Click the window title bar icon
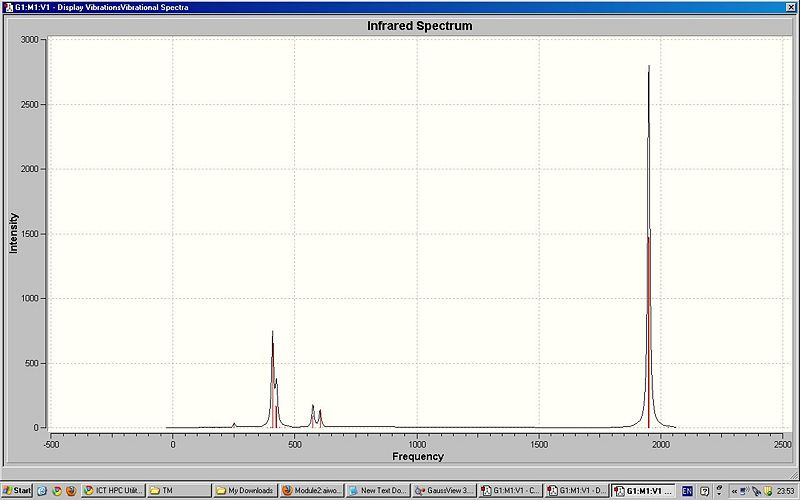The image size is (800, 500). (x=8, y=7)
